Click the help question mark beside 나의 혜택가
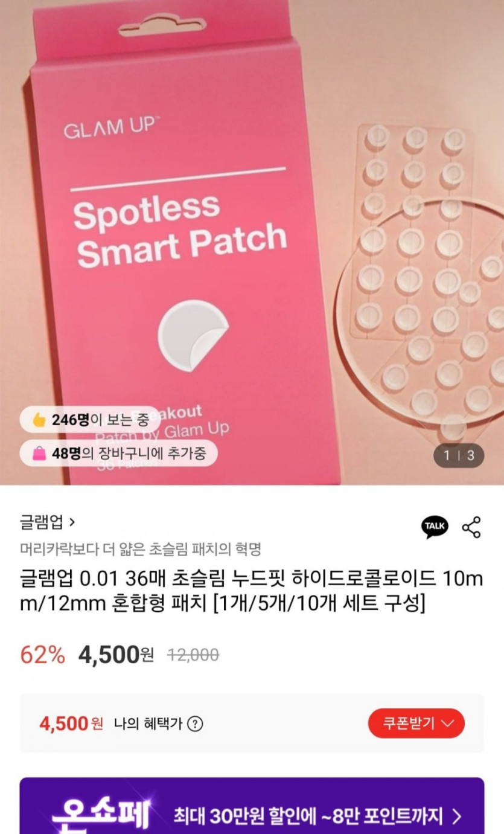The width and height of the screenshot is (504, 834). [x=194, y=723]
